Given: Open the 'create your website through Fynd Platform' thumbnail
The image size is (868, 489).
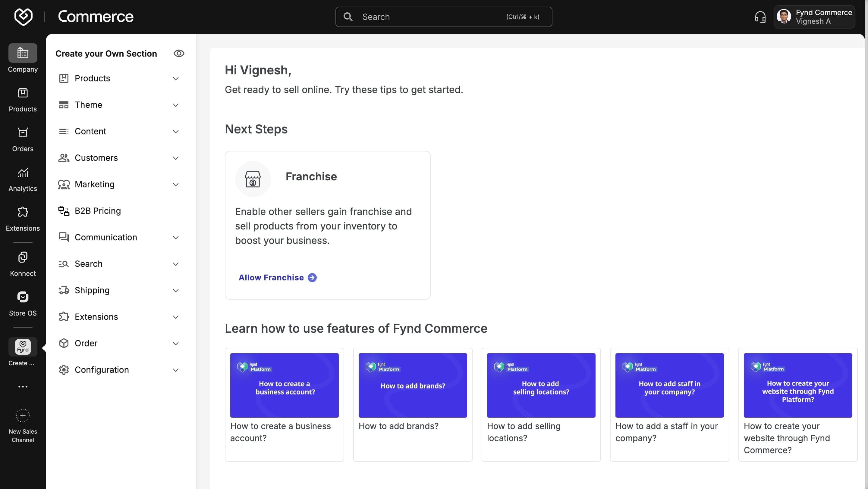Looking at the screenshot, I should click(x=797, y=385).
